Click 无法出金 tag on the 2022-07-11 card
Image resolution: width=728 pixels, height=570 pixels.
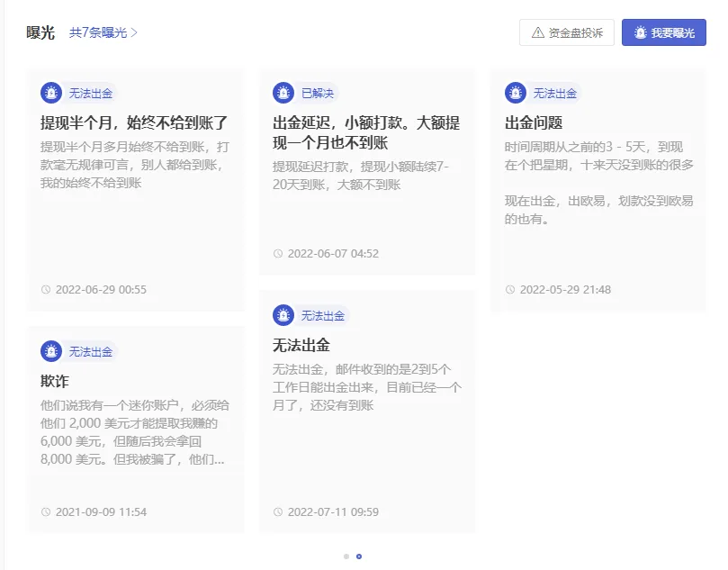[x=323, y=316]
